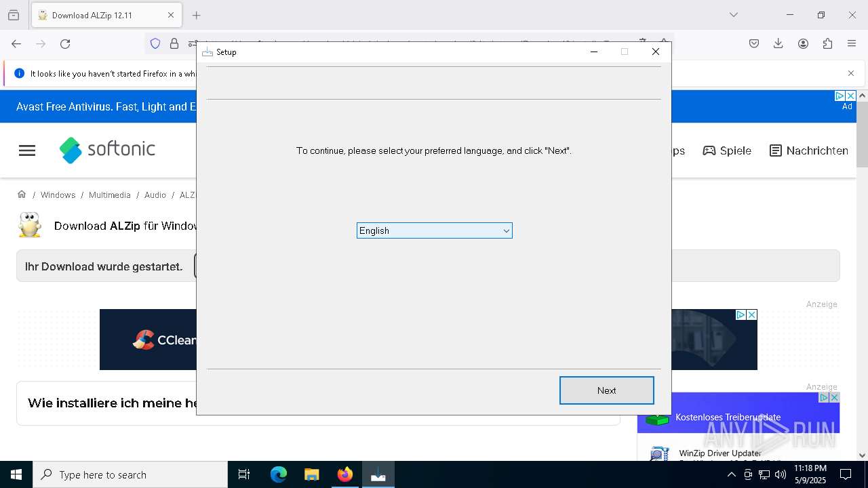Show hidden system tray icons
This screenshot has width=868, height=488.
coord(731,474)
